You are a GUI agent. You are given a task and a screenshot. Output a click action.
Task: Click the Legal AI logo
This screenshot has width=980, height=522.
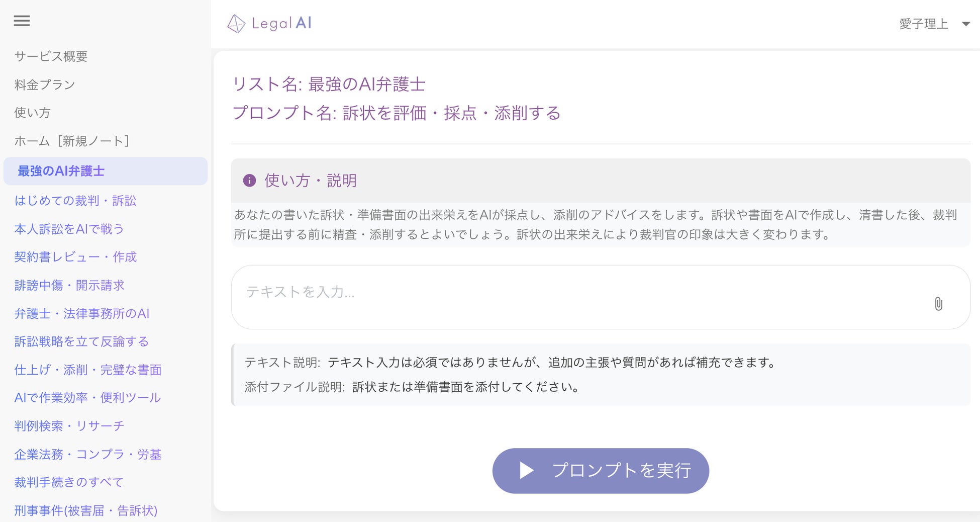[x=269, y=23]
